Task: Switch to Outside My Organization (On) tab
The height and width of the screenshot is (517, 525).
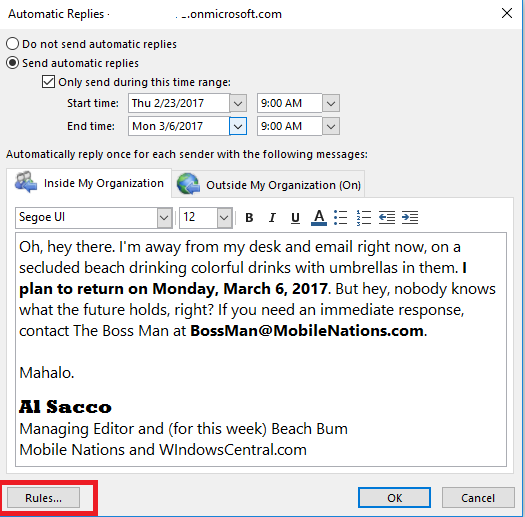Action: [269, 184]
